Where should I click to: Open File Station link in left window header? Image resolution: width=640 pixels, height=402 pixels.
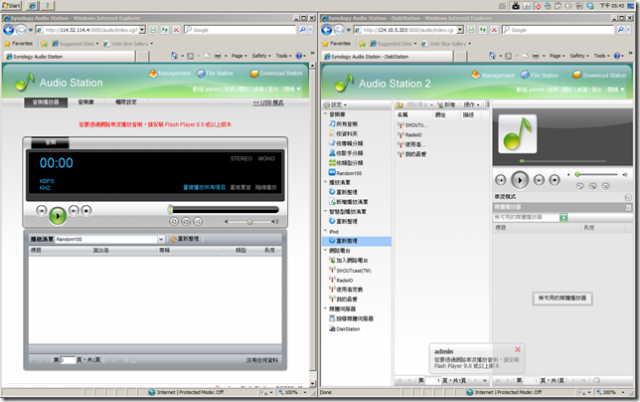(x=216, y=73)
